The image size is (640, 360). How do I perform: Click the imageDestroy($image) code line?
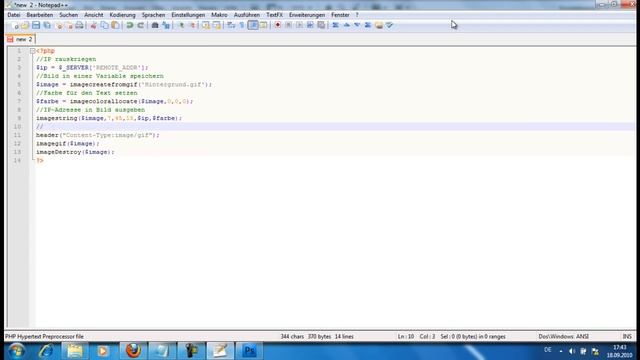coord(75,152)
